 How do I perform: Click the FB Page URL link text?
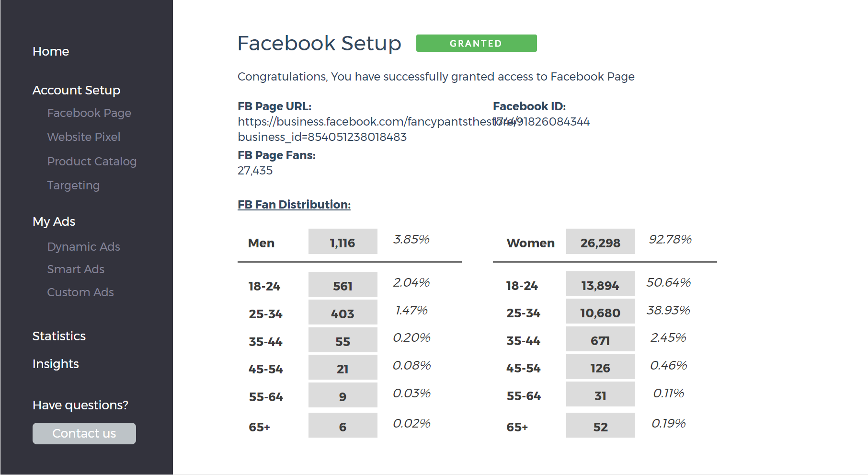[364, 122]
